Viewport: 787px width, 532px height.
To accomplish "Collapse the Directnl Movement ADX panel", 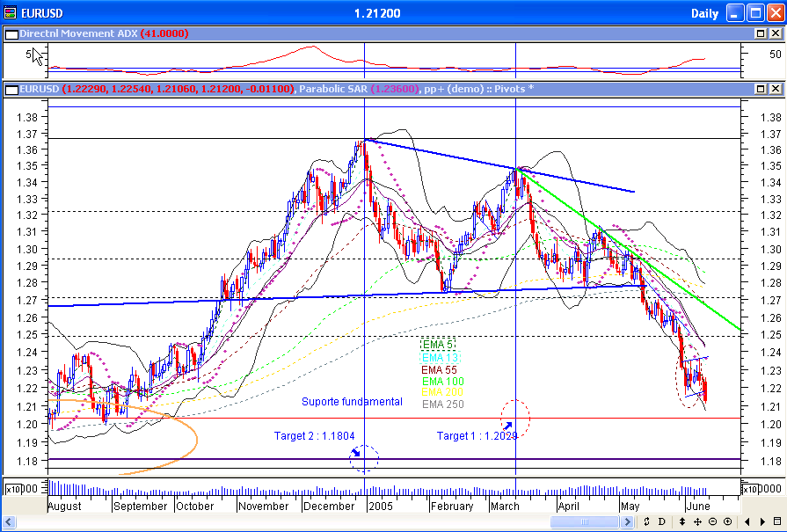I will pos(761,34).
